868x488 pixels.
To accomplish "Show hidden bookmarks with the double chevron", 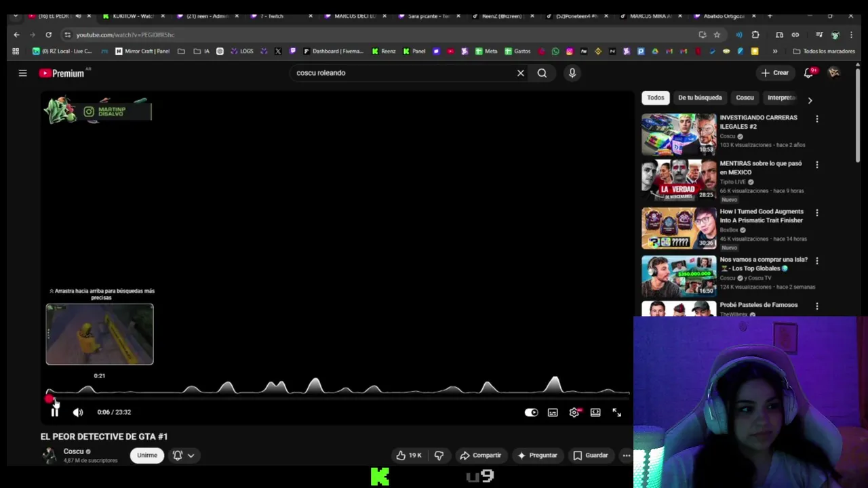I will coord(775,51).
